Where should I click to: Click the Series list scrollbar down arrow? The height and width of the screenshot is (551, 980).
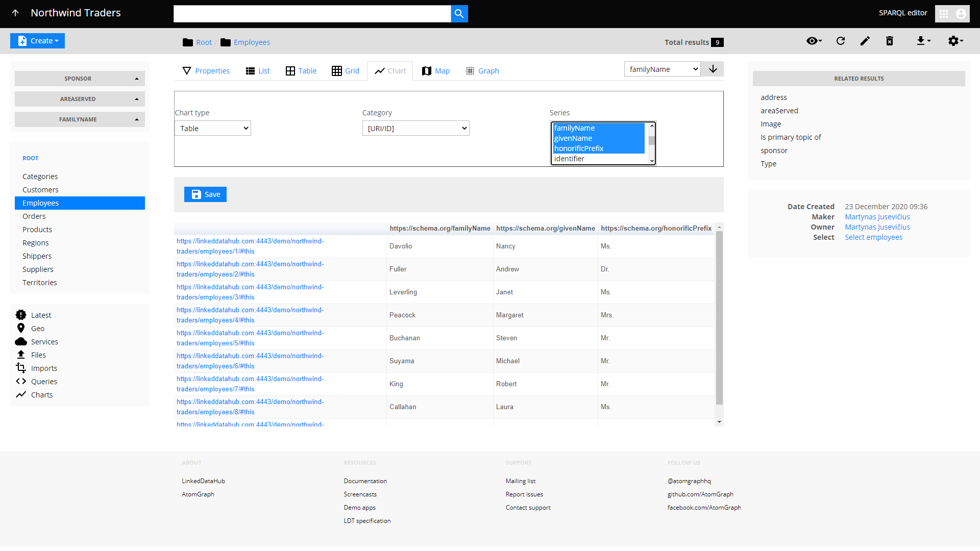(652, 161)
